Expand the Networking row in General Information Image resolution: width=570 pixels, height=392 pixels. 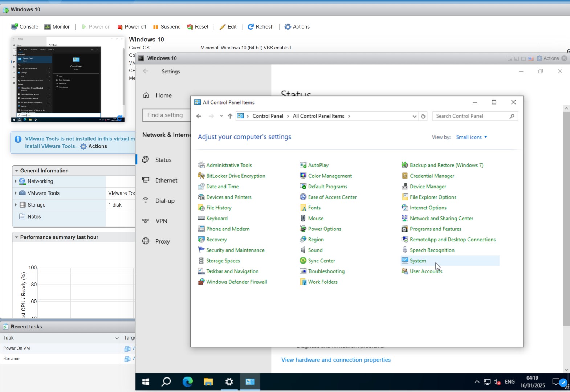[x=16, y=181]
